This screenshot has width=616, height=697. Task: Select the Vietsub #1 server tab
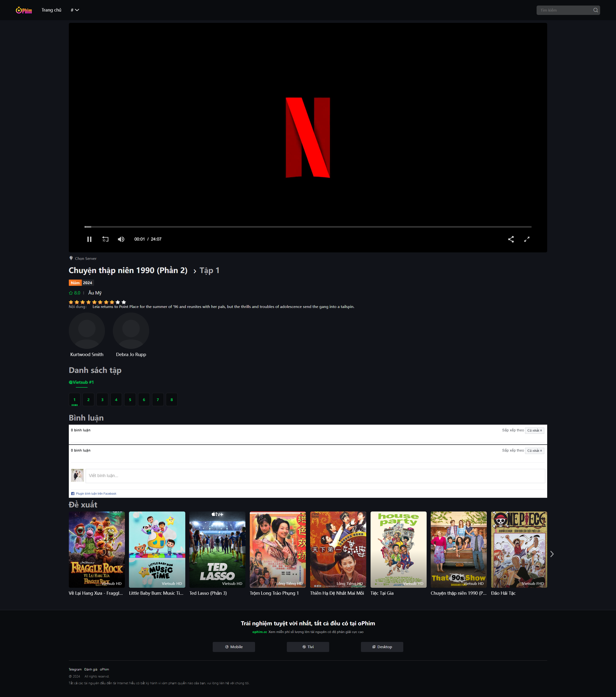pos(82,382)
